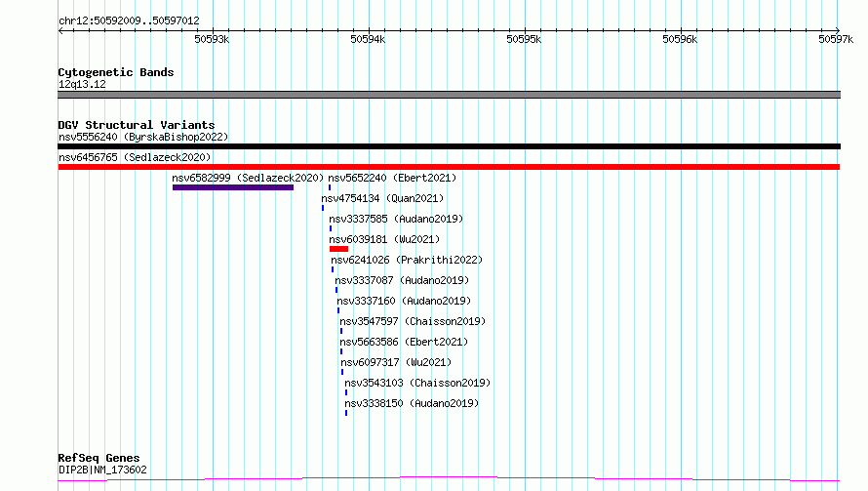This screenshot has height=491, width=868.
Task: Open nsv3337160 (Audano2019) variant label
Action: click(404, 301)
